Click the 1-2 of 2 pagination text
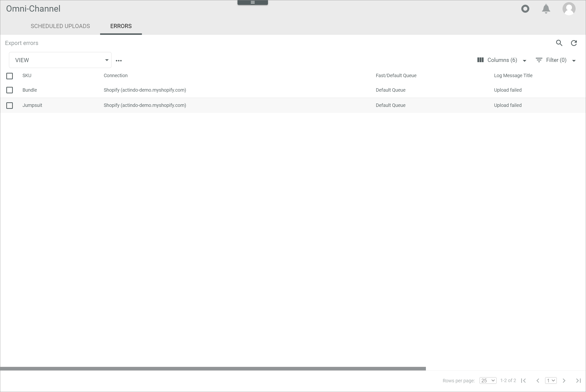The image size is (586, 392). click(x=508, y=380)
